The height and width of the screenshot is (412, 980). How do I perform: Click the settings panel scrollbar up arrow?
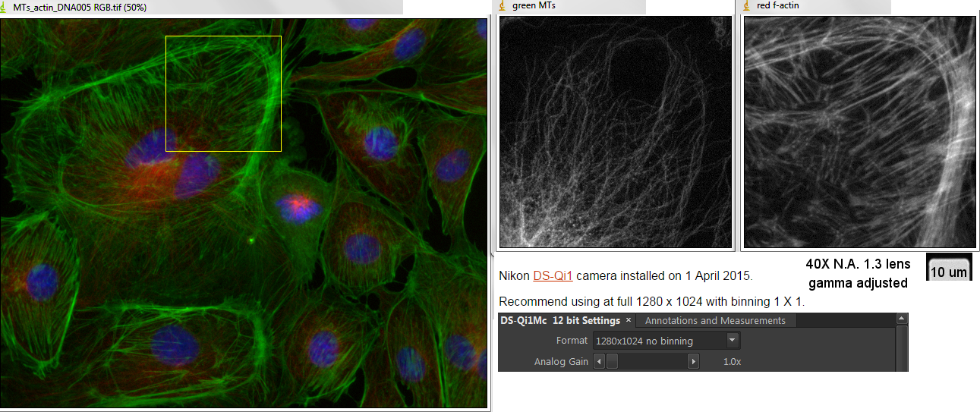click(x=901, y=319)
